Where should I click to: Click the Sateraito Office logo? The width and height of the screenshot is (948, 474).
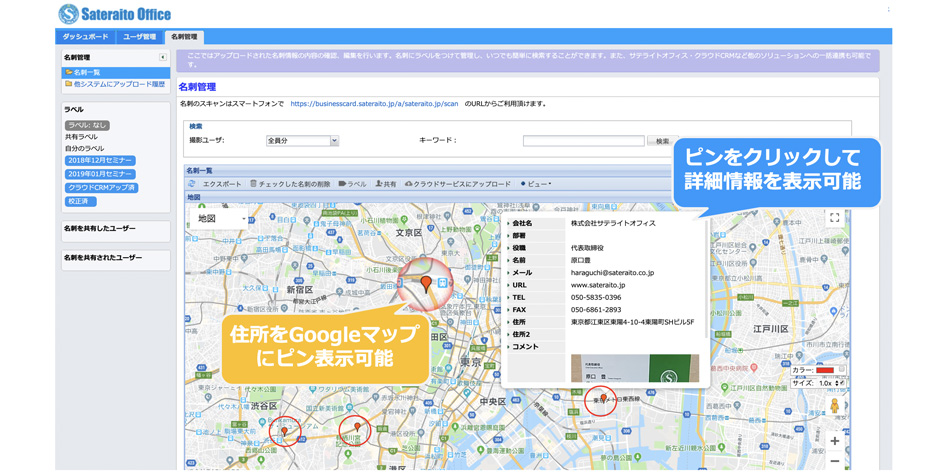pyautogui.click(x=115, y=14)
